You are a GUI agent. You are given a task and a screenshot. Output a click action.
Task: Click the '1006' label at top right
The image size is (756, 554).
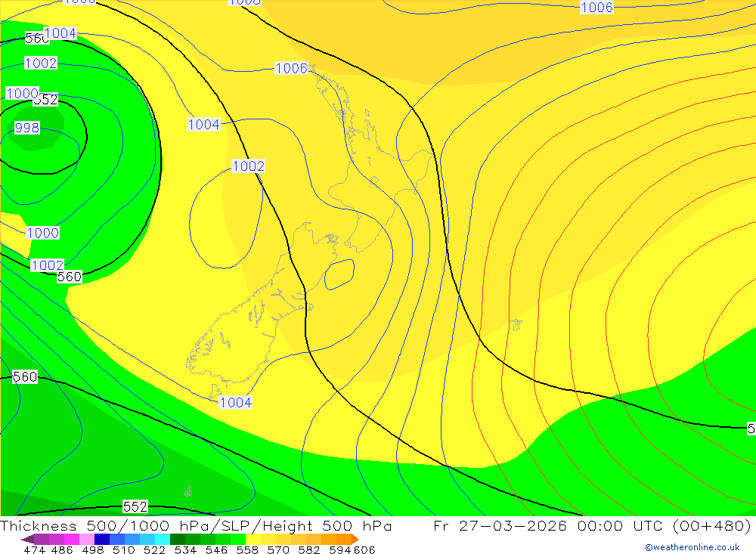597,8
